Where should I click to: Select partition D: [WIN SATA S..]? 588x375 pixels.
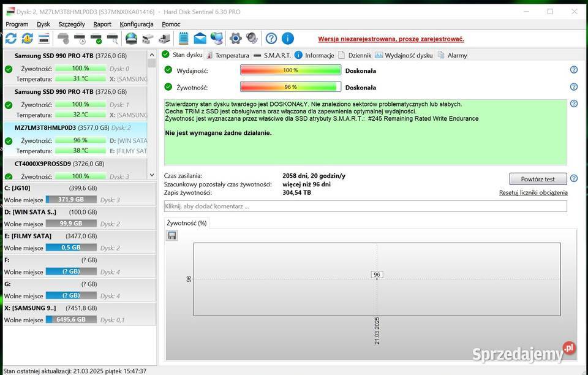[80, 218]
